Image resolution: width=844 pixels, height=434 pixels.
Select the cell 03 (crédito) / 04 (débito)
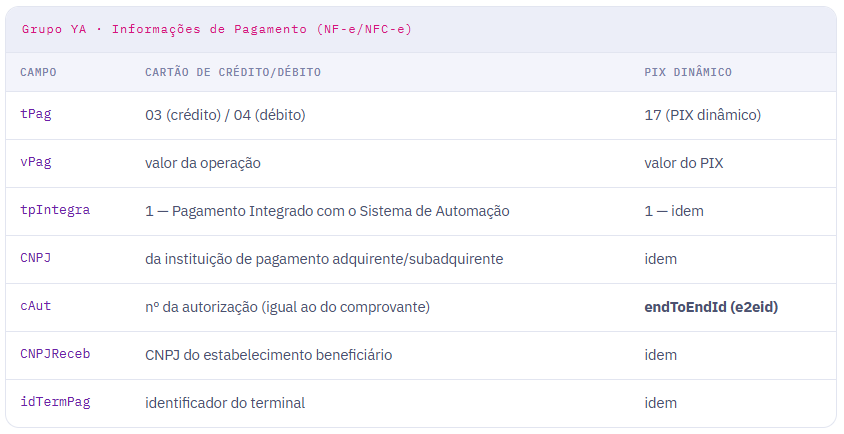click(225, 115)
